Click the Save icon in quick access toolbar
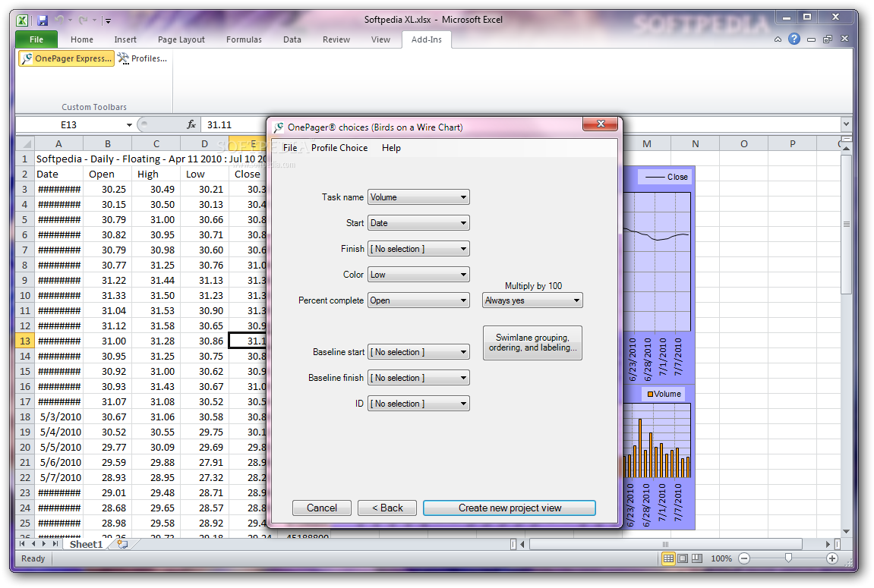874x588 pixels. (x=43, y=20)
